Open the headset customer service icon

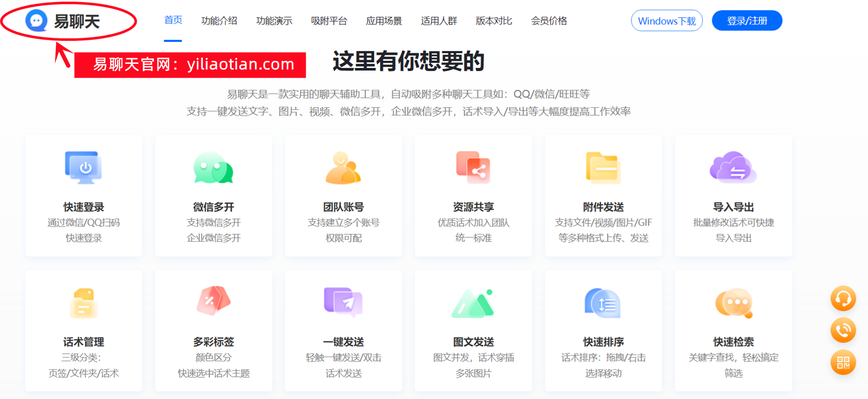[843, 298]
